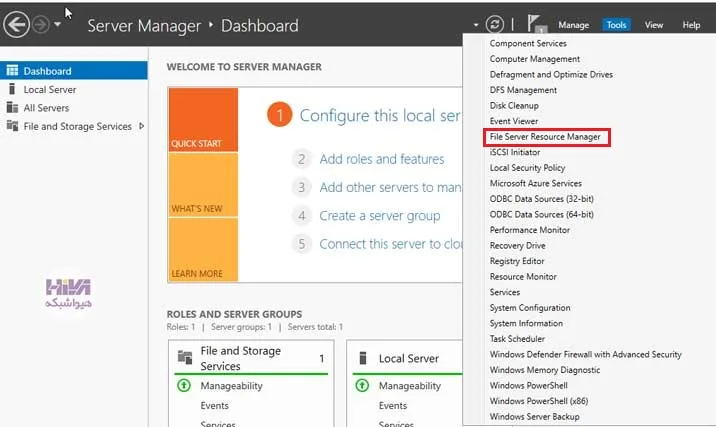Open Performance Monitor

coord(530,230)
